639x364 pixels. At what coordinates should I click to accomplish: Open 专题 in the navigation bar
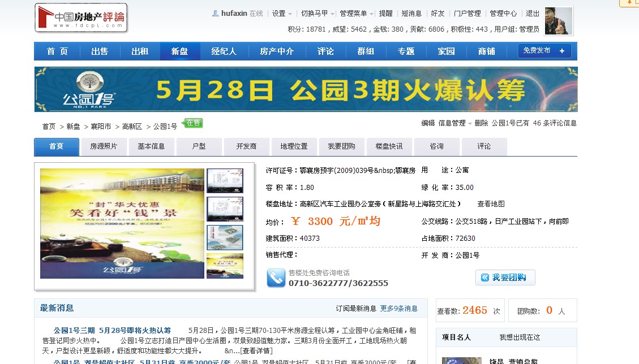click(406, 51)
